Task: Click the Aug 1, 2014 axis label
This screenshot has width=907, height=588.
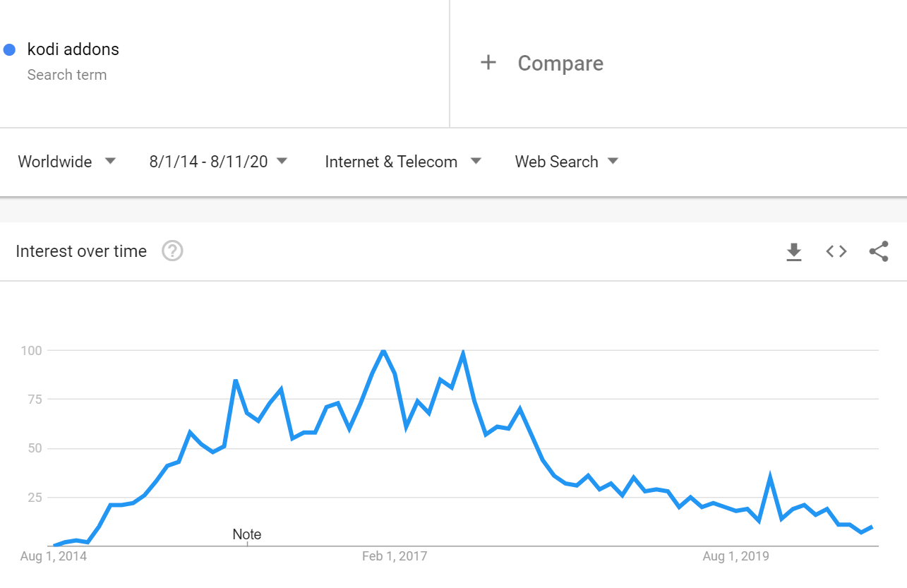Action: click(54, 557)
